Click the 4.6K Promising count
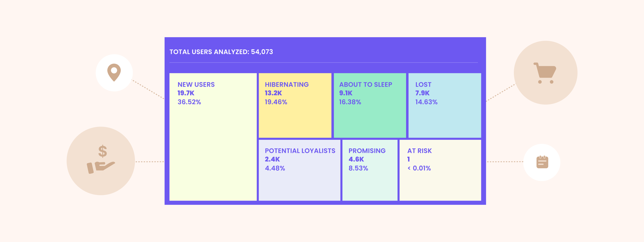 356,159
